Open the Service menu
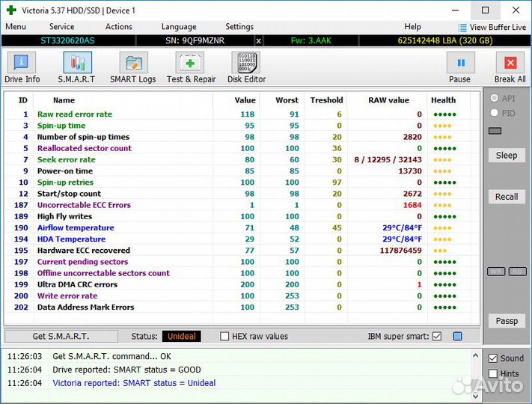Screen dimensions: 532x404 coord(61,27)
